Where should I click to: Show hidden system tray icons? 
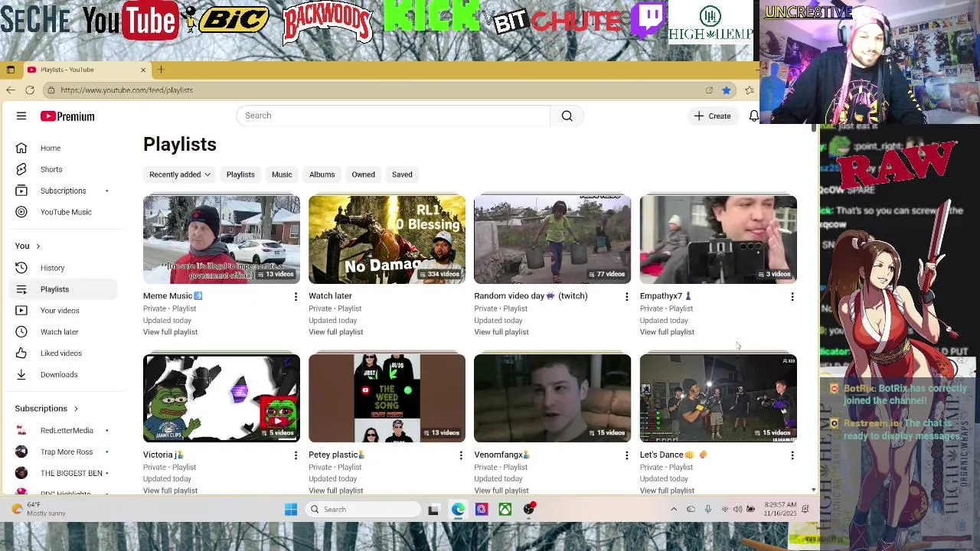tap(674, 510)
